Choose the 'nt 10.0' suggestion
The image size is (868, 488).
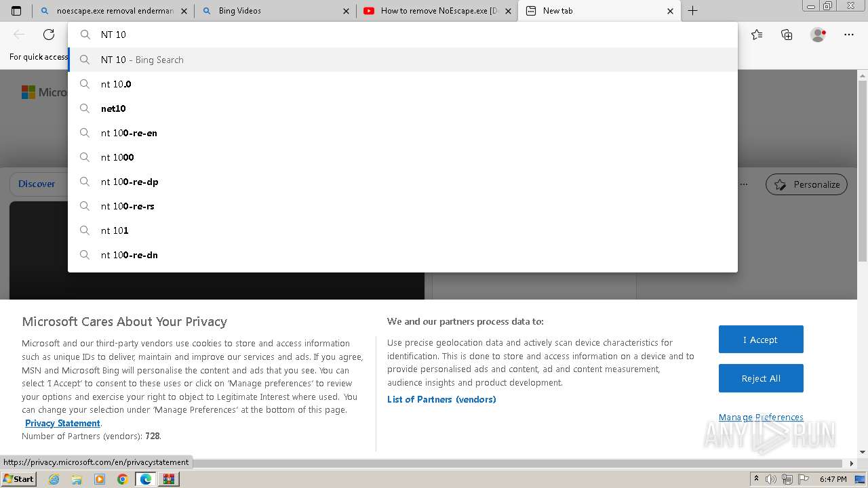coord(403,84)
